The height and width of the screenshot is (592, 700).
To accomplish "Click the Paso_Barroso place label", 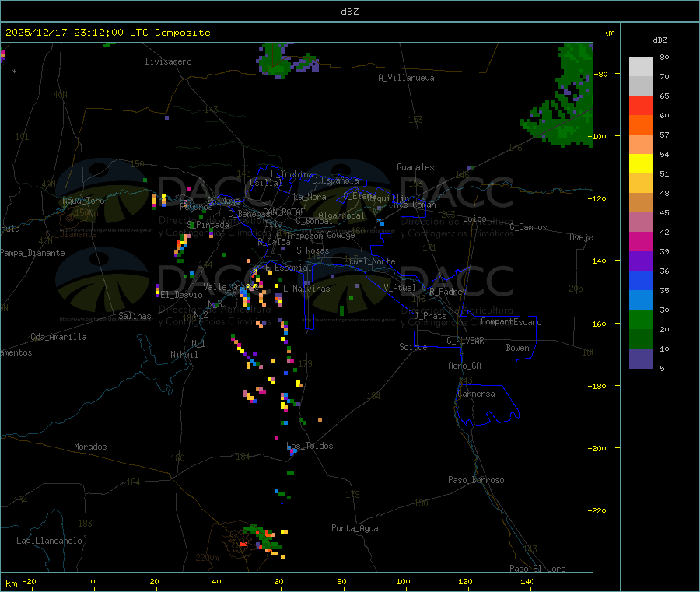I will [x=476, y=480].
